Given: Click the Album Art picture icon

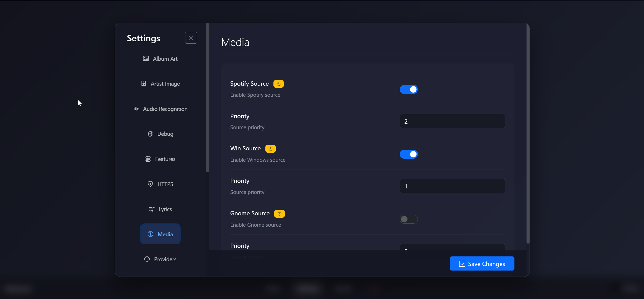Looking at the screenshot, I should [x=146, y=59].
